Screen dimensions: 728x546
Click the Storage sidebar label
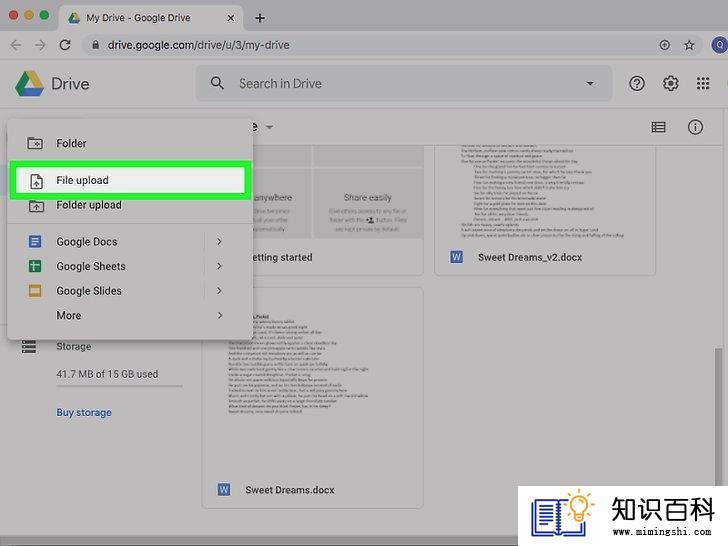click(x=74, y=346)
